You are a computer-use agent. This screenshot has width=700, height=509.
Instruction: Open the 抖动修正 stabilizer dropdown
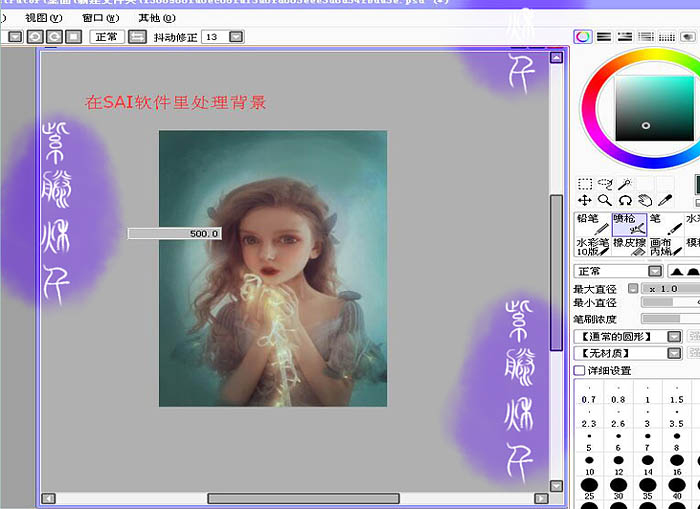236,37
